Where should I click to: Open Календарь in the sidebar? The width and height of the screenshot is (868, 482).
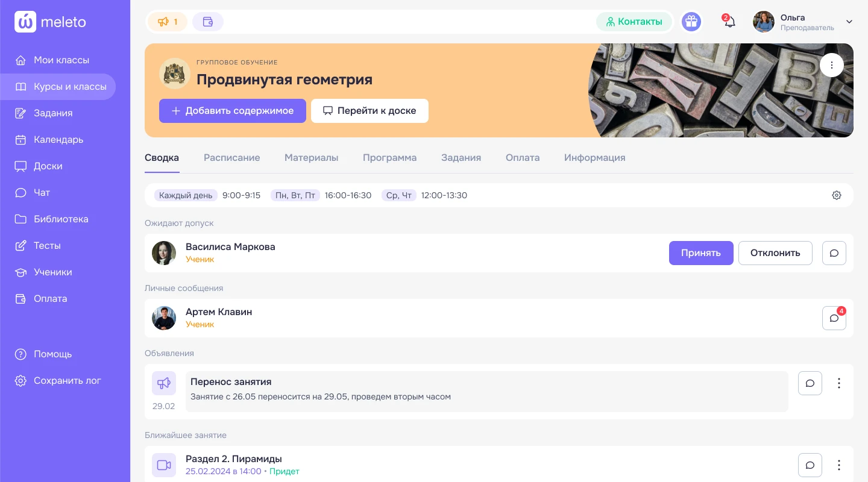[x=58, y=140]
